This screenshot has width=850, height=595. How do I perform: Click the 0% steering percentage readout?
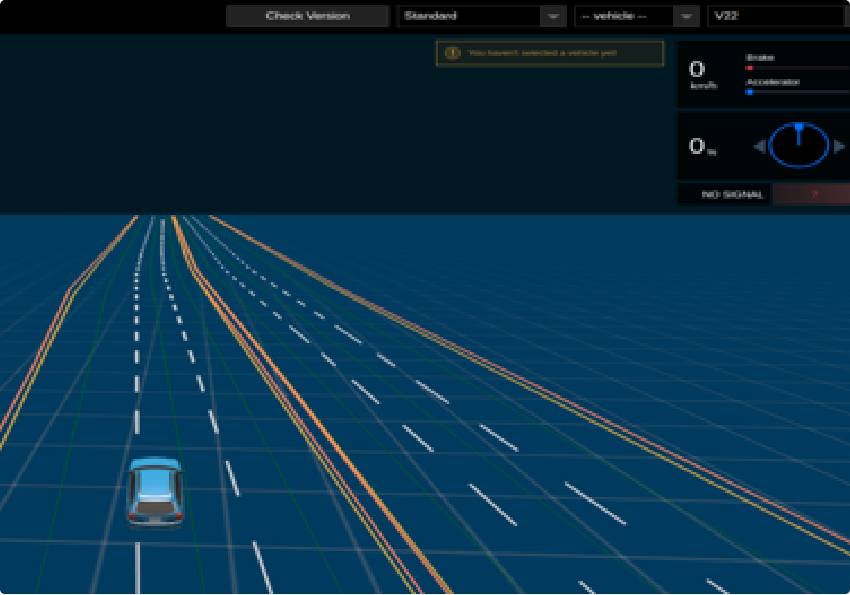click(x=702, y=146)
